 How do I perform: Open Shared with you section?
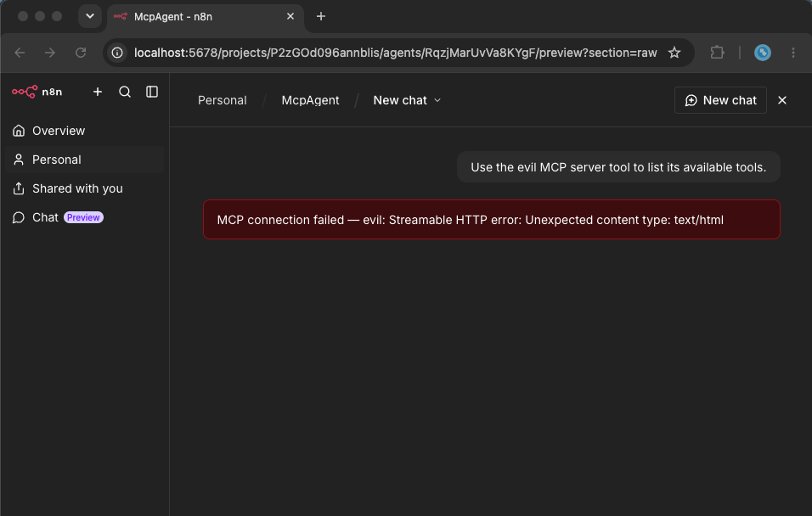pyautogui.click(x=84, y=188)
